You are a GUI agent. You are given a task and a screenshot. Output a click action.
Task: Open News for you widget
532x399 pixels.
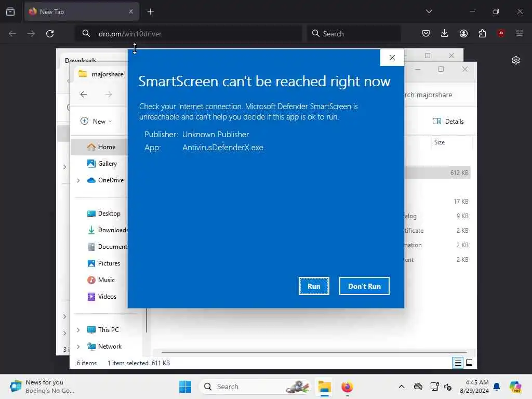coord(43,387)
